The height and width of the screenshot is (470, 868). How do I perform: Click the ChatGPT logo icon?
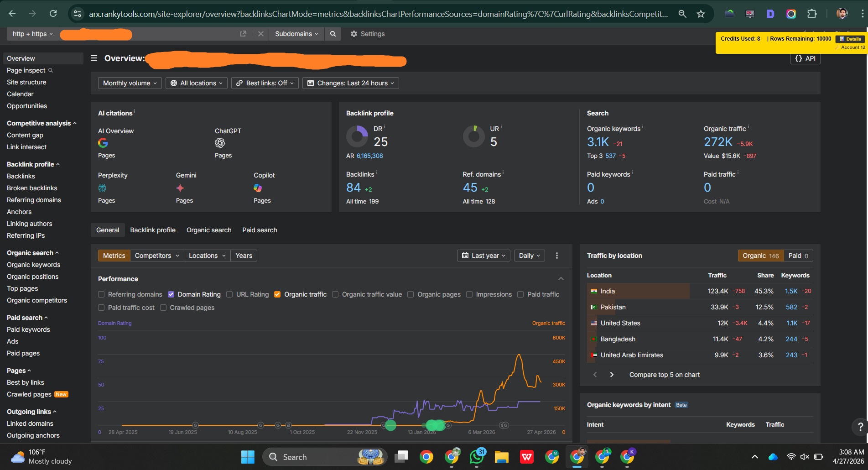tap(220, 143)
